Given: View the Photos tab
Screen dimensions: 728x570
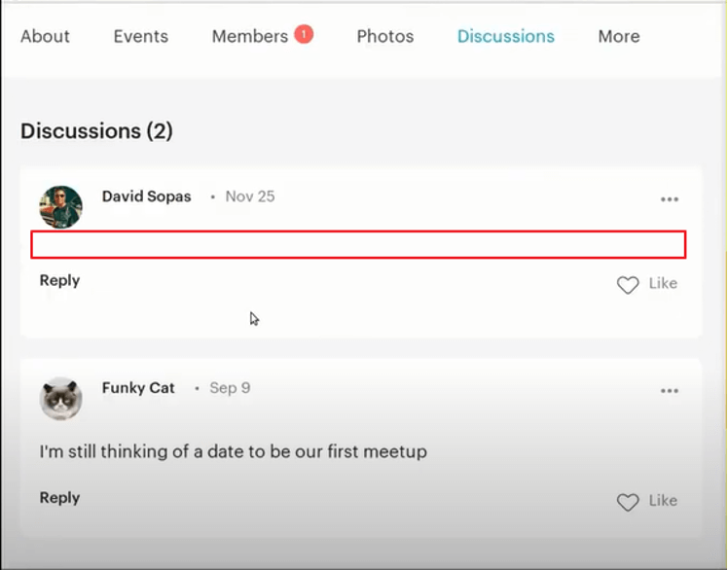Looking at the screenshot, I should tap(384, 37).
